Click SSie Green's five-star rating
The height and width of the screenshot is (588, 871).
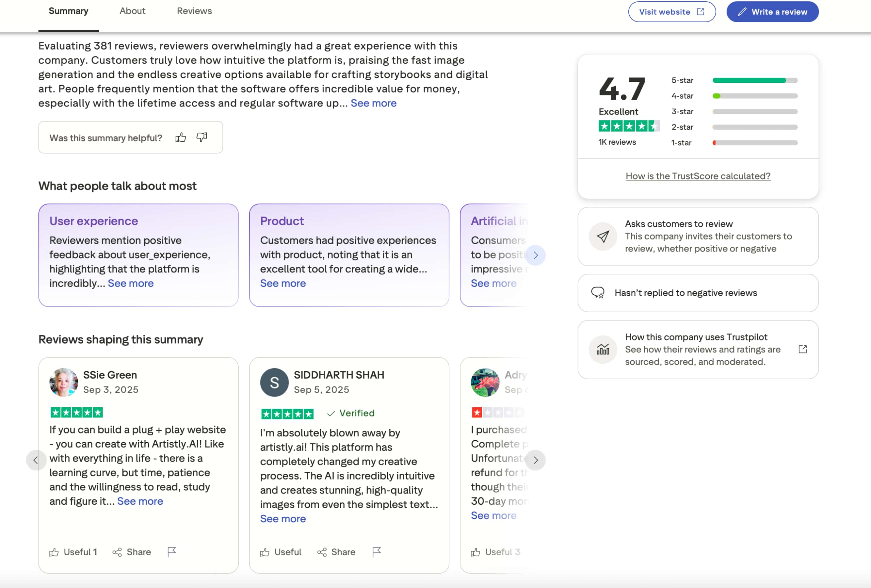coord(76,413)
